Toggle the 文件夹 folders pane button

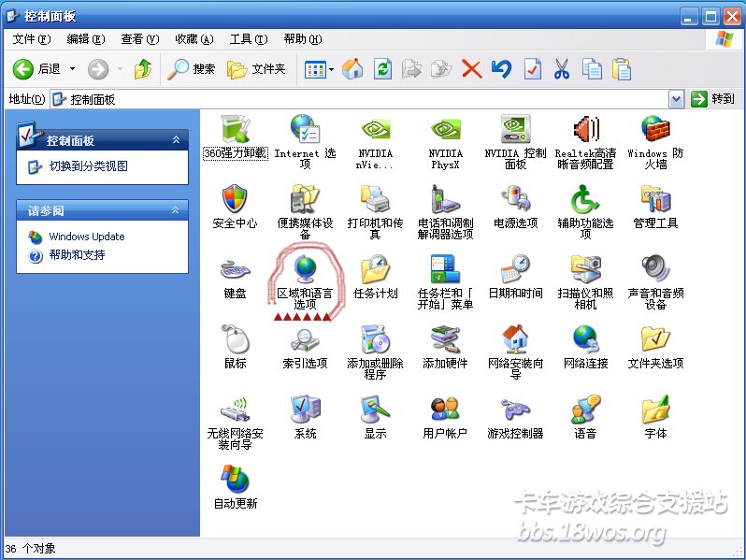[x=256, y=69]
